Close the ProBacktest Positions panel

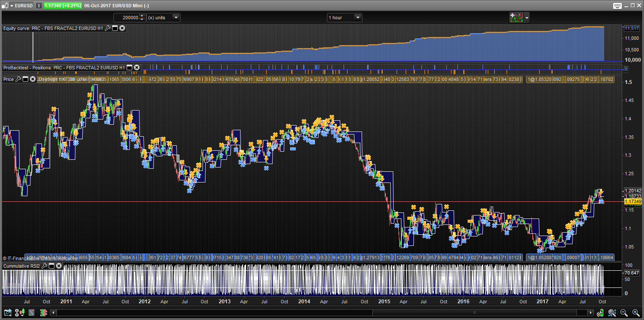[x=137, y=68]
